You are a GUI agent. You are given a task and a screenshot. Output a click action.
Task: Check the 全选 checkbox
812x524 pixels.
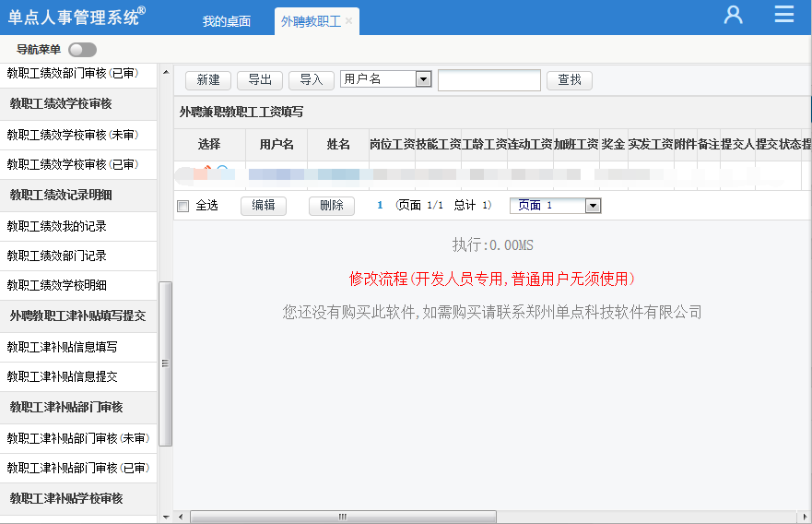click(x=182, y=207)
